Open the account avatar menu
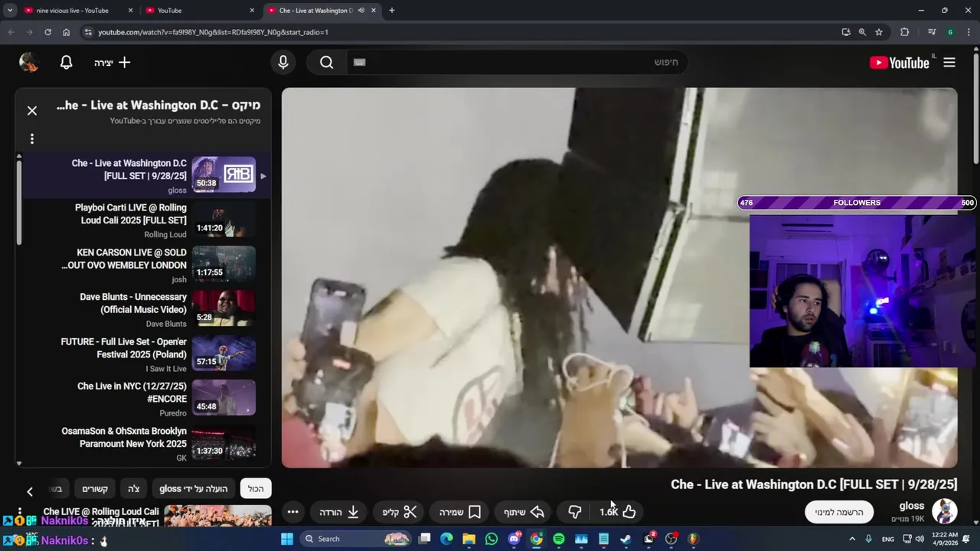The image size is (980, 551). (29, 63)
